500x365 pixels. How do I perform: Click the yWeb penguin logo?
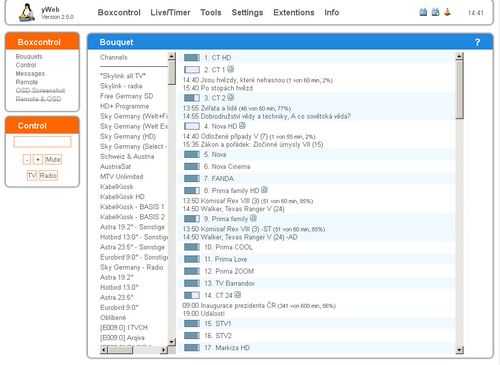[x=27, y=13]
